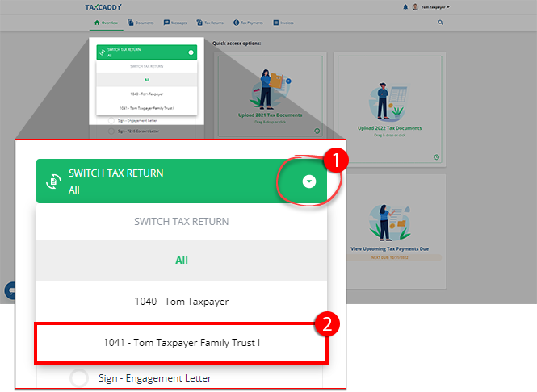Switch to the Documents tab
Image resolution: width=537 pixels, height=392 pixels.
pyautogui.click(x=141, y=23)
